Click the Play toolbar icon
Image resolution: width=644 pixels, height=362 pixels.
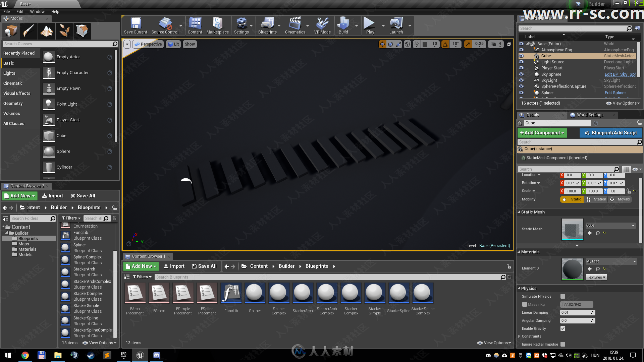[x=370, y=26]
